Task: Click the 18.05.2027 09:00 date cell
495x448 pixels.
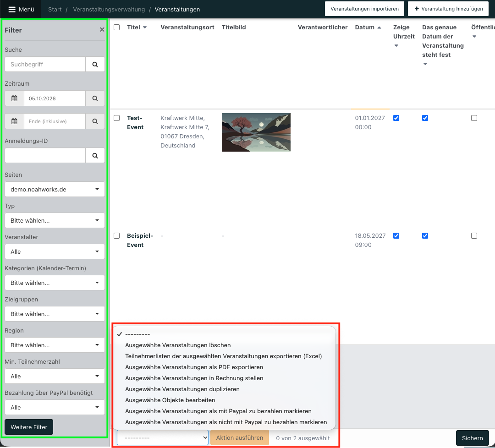Action: pos(370,240)
